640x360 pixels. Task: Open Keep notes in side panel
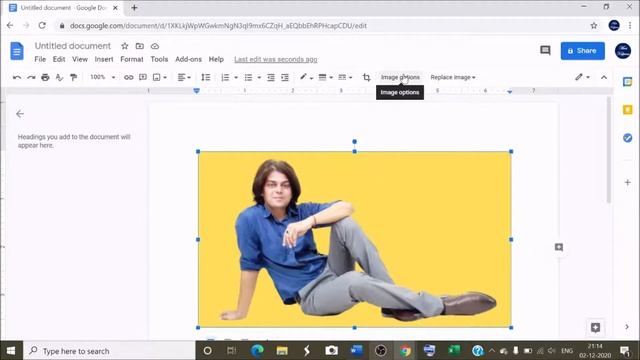tap(627, 109)
